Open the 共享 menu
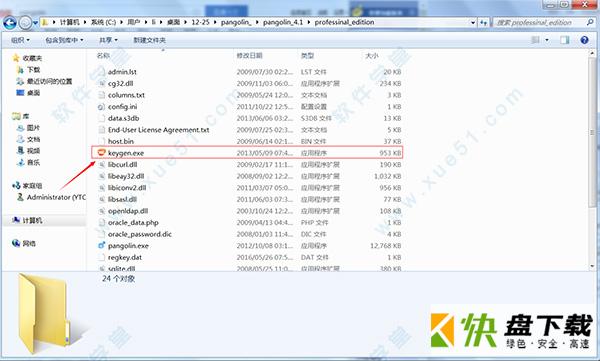The width and height of the screenshot is (600, 361). pyautogui.click(x=108, y=40)
